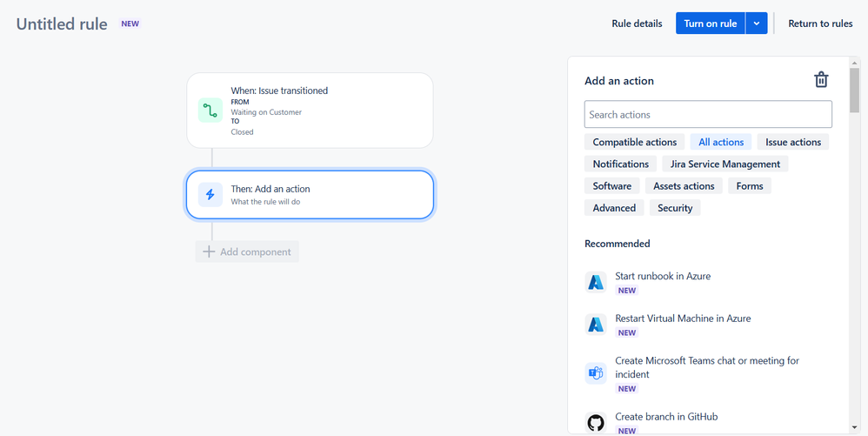This screenshot has width=868, height=436.
Task: Choose Start runbook in Azure
Action: [663, 276]
